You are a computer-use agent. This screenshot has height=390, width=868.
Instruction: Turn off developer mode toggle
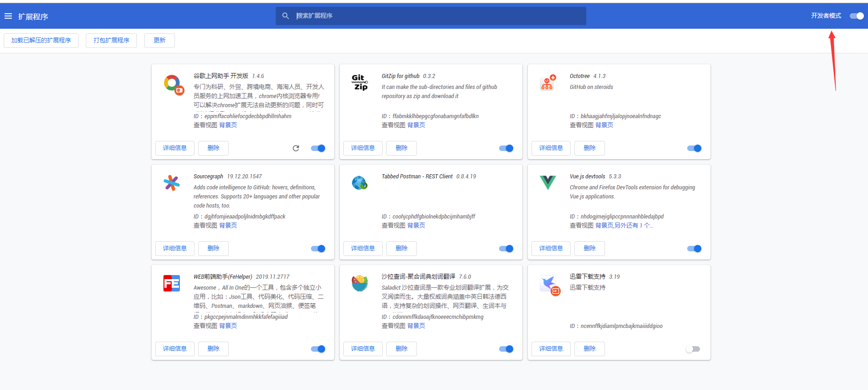pos(856,16)
